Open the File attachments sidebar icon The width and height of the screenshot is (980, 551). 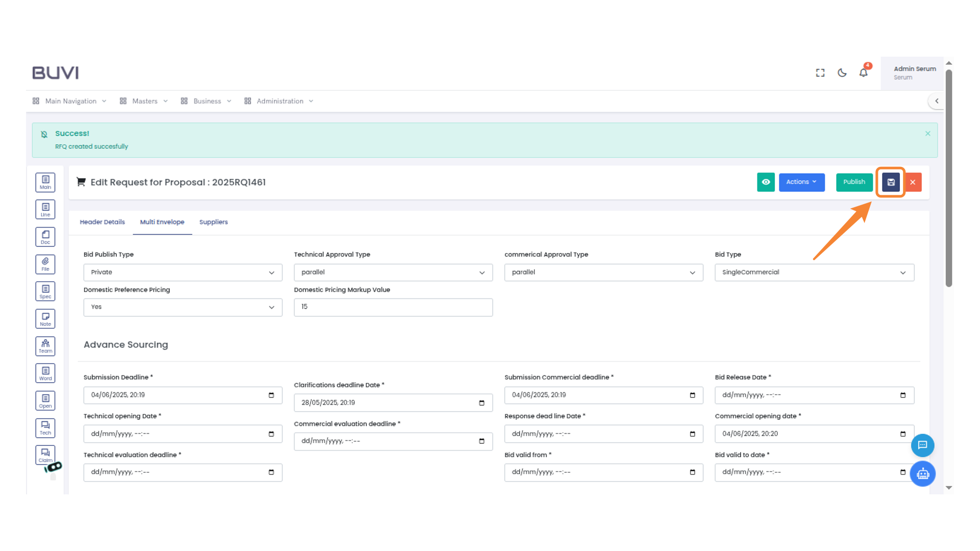coord(45,264)
